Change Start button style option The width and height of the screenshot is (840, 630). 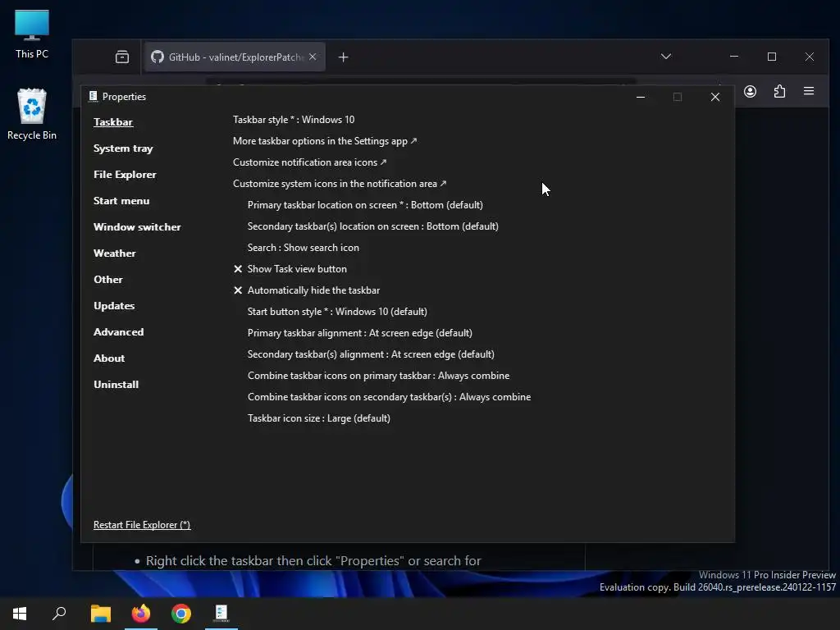[x=337, y=312]
